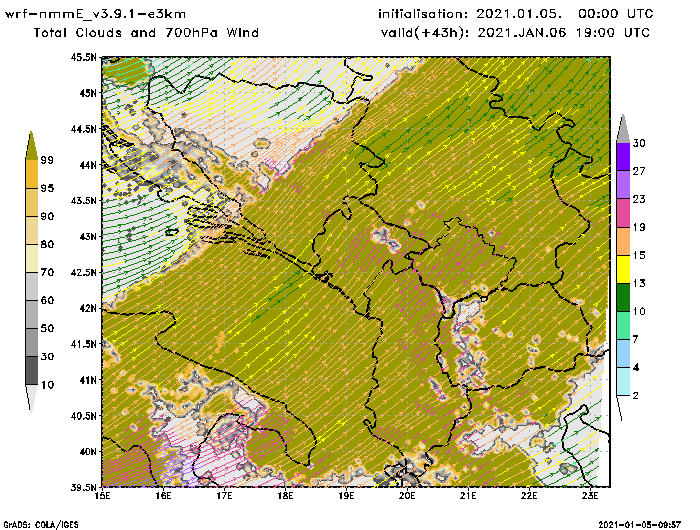Click the model name 'wrf-nmmE_v3.9.1-e3km'
The width and height of the screenshot is (700, 530).
[95, 14]
